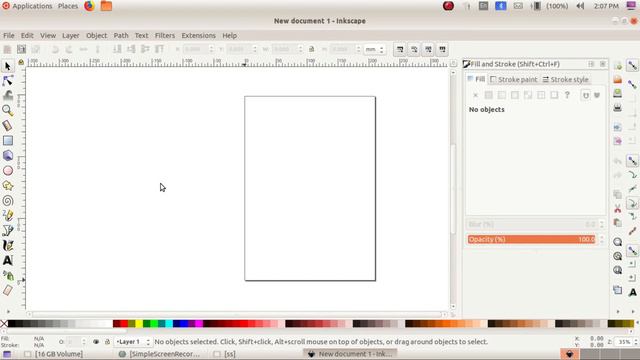Open the Places menu
Viewport: 640px width, 360px height.
click(x=68, y=6)
